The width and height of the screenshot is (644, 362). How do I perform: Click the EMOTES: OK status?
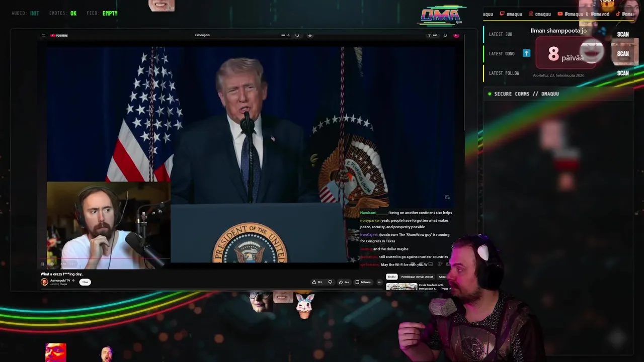click(63, 14)
